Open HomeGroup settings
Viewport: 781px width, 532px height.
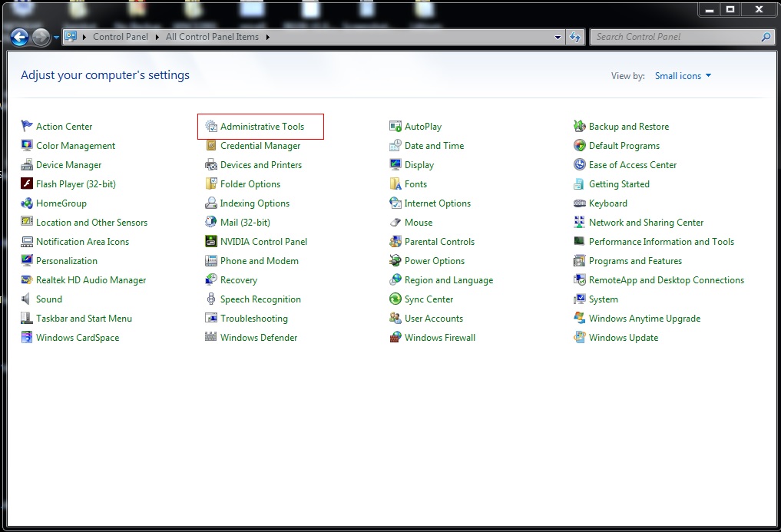tap(60, 203)
